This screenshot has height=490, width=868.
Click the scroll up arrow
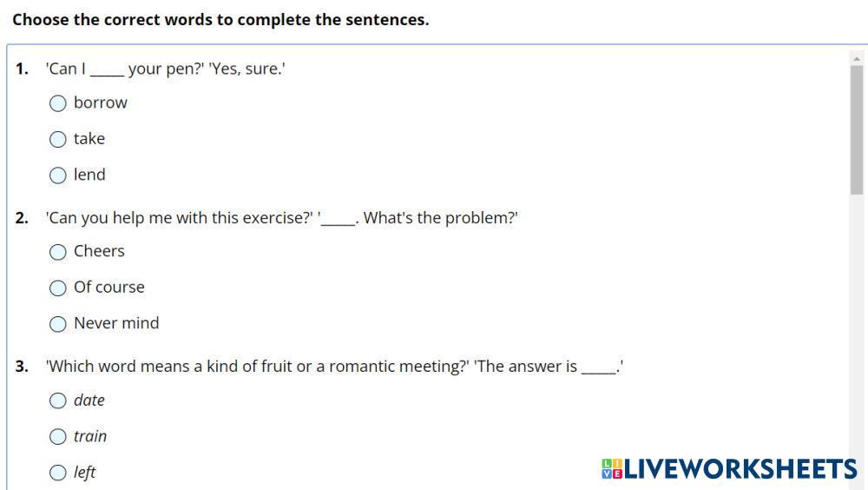[857, 58]
